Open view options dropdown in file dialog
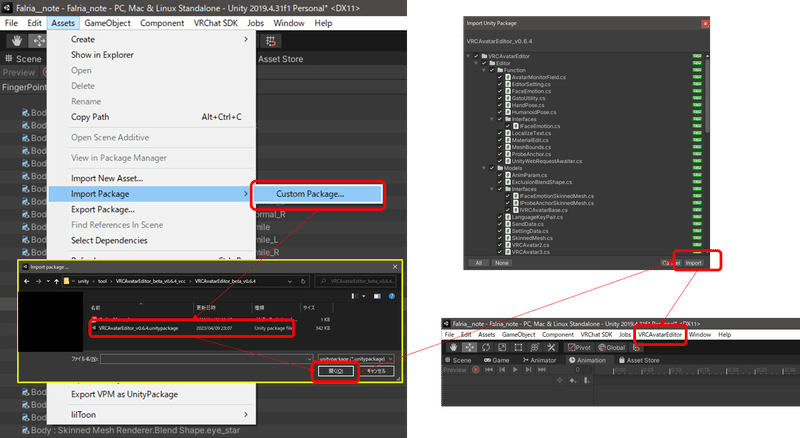 pyautogui.click(x=364, y=296)
